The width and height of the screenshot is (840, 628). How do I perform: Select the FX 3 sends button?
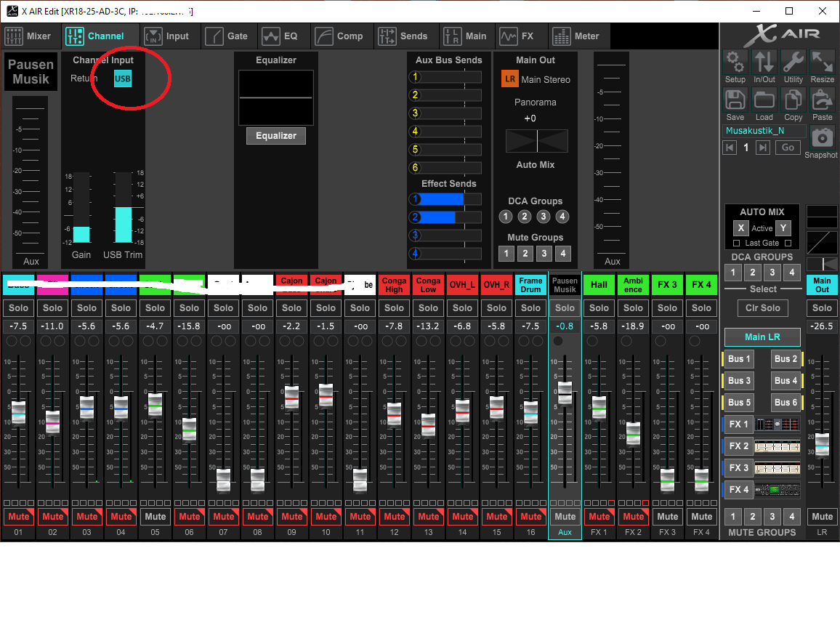[738, 468]
